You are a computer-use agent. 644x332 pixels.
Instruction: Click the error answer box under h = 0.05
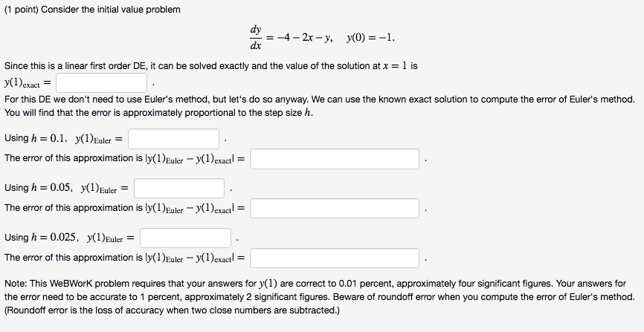pyautogui.click(x=336, y=208)
